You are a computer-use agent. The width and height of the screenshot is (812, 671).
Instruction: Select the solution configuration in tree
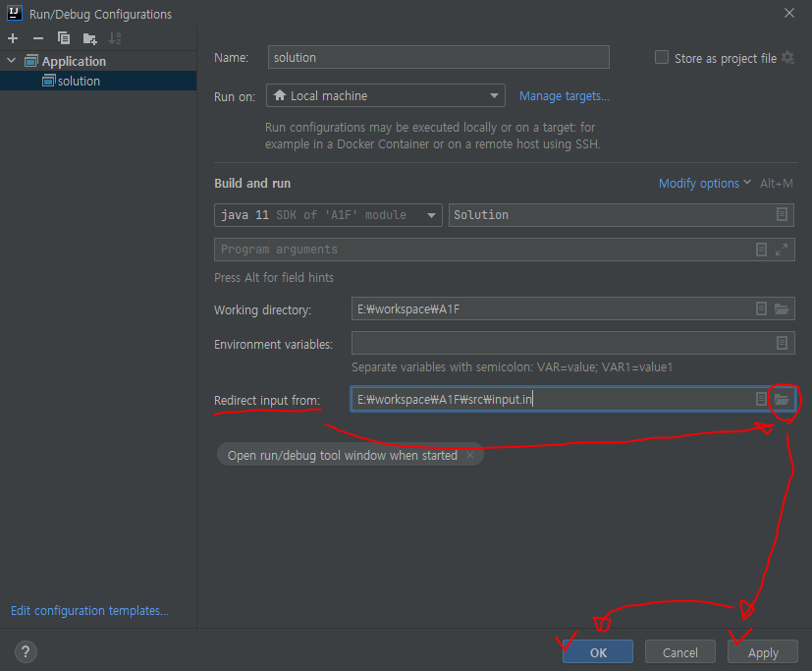pos(98,81)
